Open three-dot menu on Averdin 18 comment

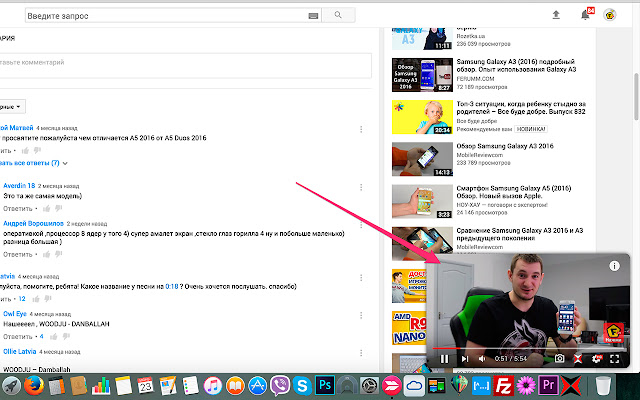[x=361, y=187]
